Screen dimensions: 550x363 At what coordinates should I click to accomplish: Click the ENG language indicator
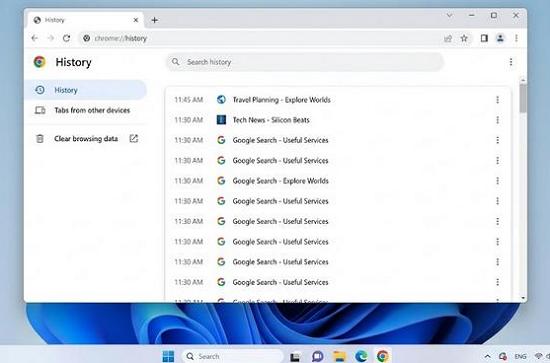[520, 356]
